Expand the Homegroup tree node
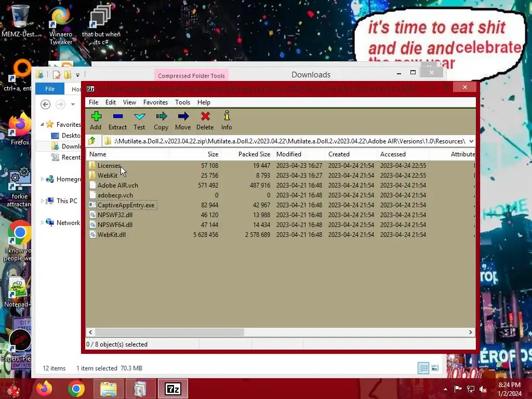Image resolution: width=532 pixels, height=399 pixels. [x=42, y=179]
